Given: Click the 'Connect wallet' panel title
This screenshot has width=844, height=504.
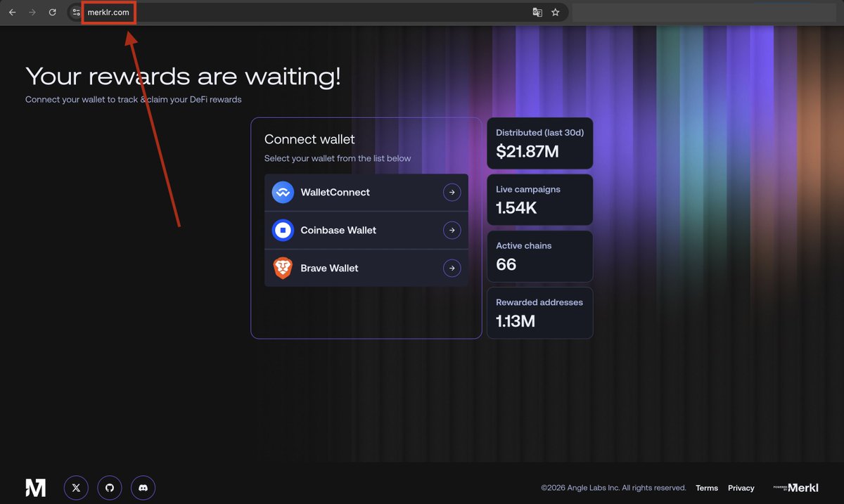Looking at the screenshot, I should (x=309, y=139).
